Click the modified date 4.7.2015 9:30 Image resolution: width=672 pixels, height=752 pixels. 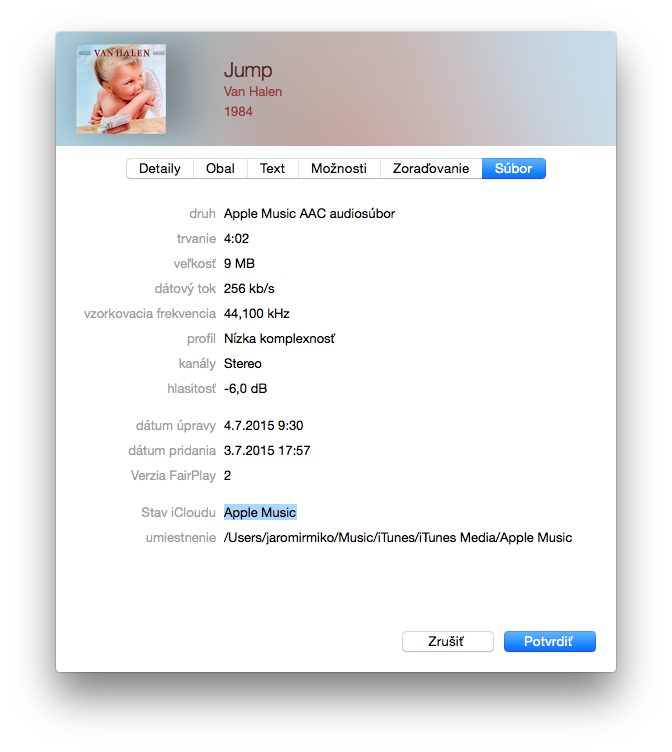(x=263, y=425)
